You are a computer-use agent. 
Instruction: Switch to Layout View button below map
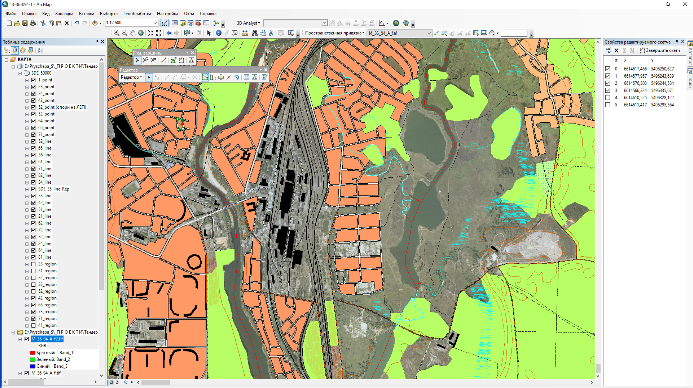pyautogui.click(x=118, y=383)
